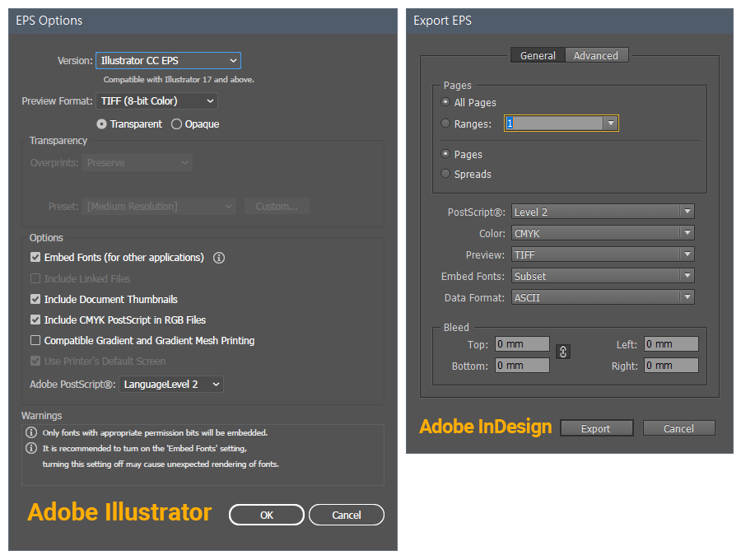
Task: Expand the Data Format ASCII dropdown
Action: pyautogui.click(x=603, y=297)
